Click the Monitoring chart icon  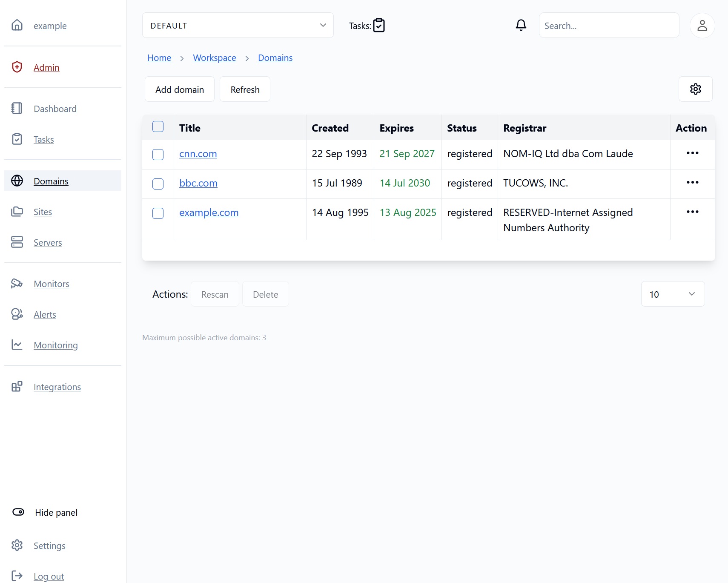(17, 345)
